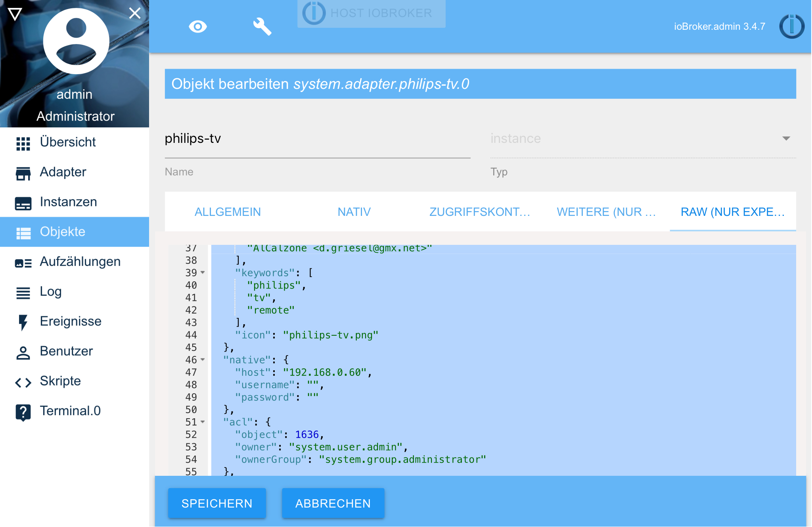Switch to the WEITERE (NUR ... tab
The image size is (812, 527).
(x=606, y=212)
